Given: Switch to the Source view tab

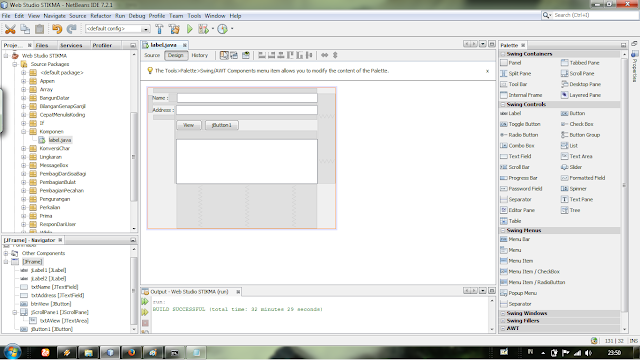Looking at the screenshot, I should point(152,56).
